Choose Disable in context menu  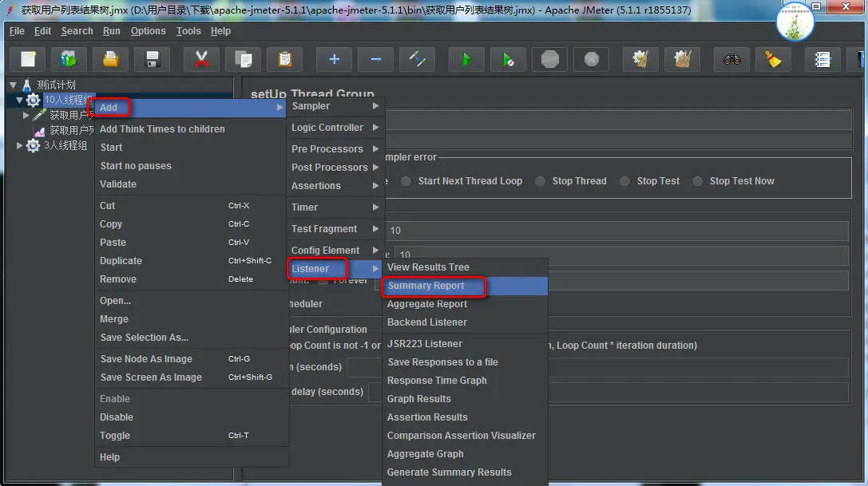[x=191, y=417]
